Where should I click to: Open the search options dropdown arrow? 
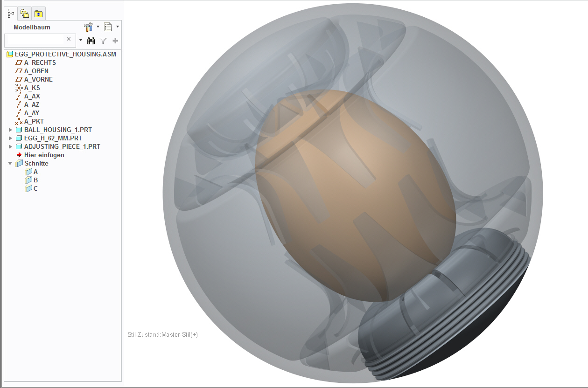tap(80, 40)
